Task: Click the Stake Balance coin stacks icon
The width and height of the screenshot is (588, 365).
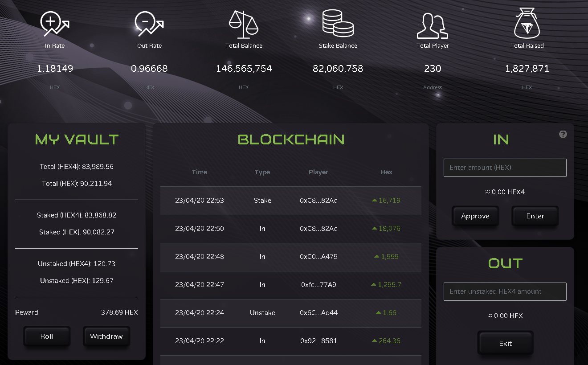Action: [x=338, y=24]
